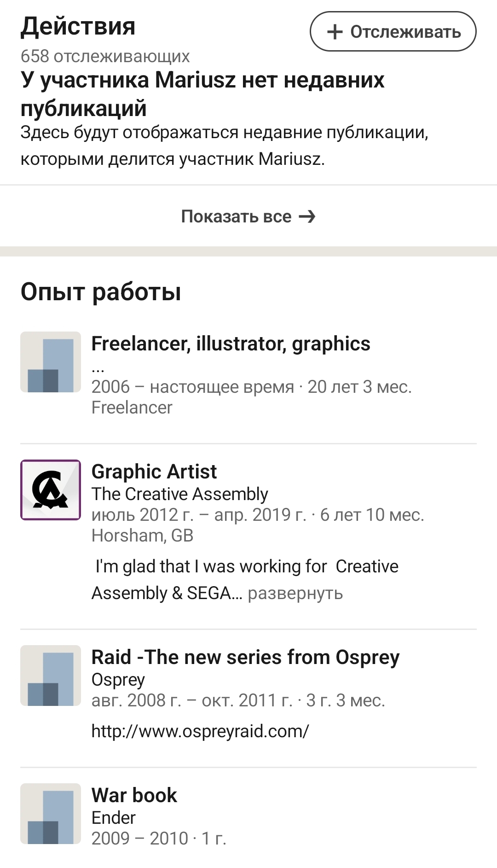Open Ender company placeholder logo
Image resolution: width=497 pixels, height=868 pixels.
(51, 814)
